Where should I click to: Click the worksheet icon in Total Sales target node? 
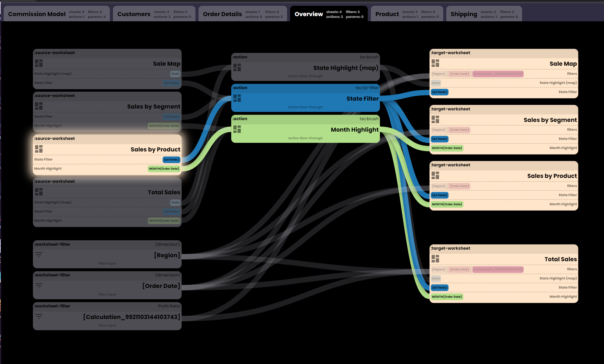click(435, 259)
